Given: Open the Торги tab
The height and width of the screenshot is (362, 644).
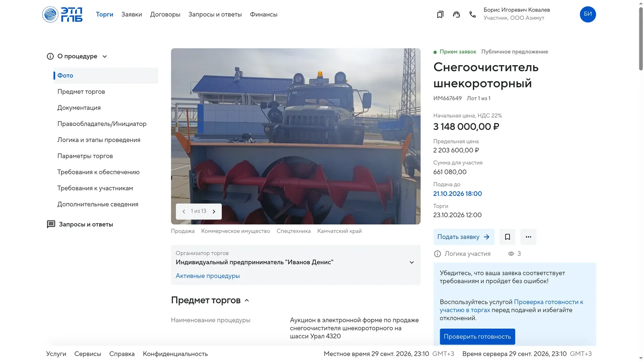Looking at the screenshot, I should [x=105, y=15].
